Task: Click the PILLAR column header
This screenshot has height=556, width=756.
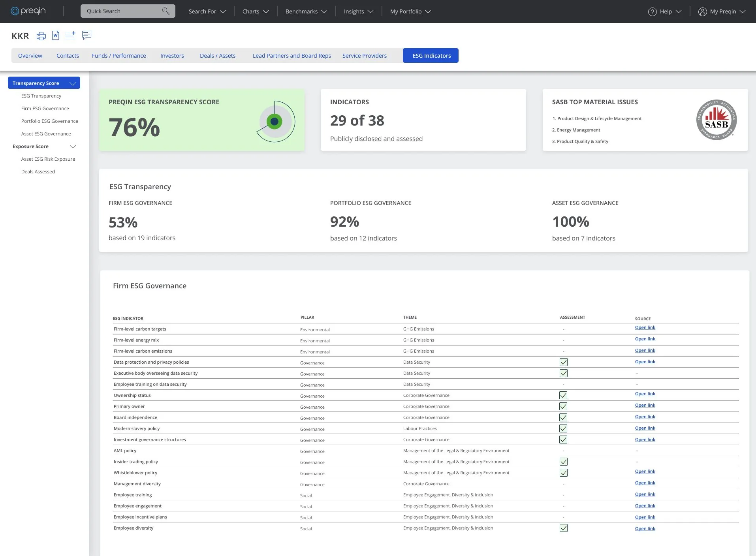Action: pos(307,317)
